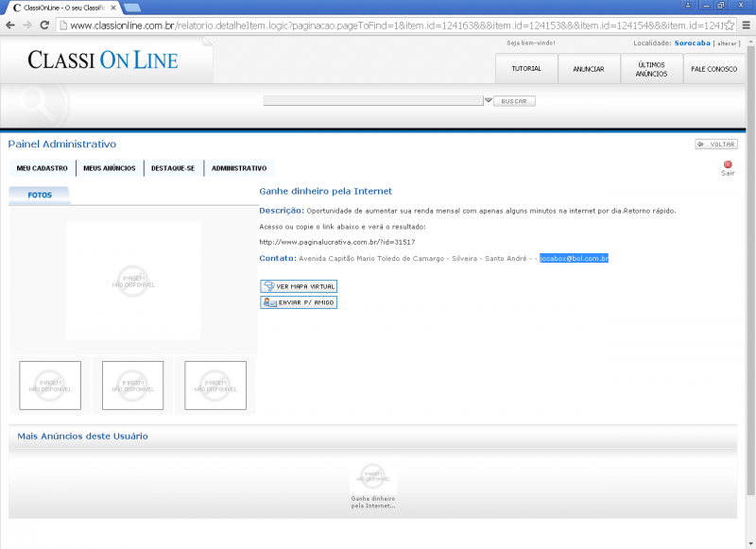Click the Classi On Line logo
756x549 pixels.
(x=103, y=60)
